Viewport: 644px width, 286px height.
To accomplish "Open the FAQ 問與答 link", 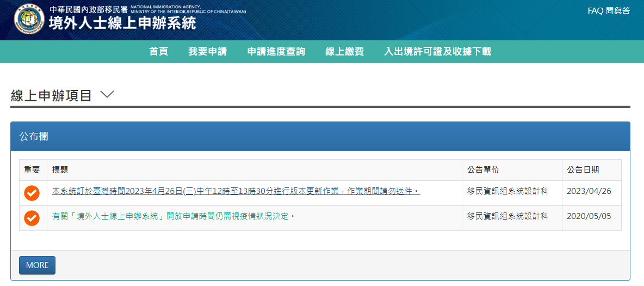I will [x=609, y=11].
